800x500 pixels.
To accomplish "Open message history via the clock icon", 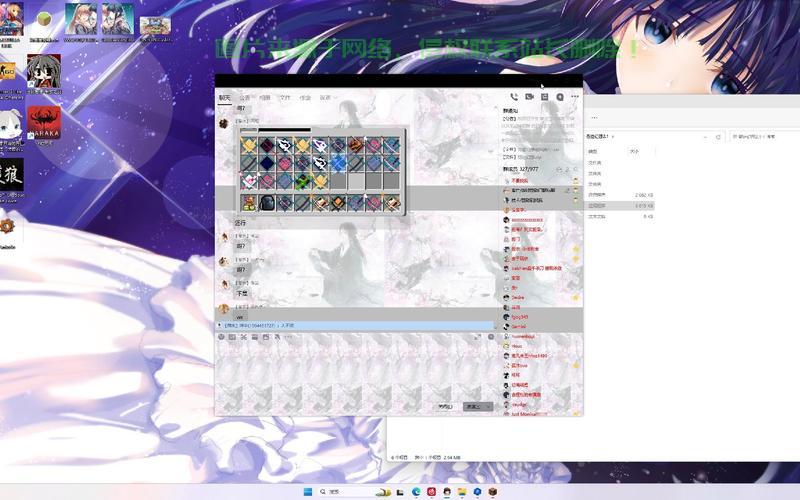I will pos(491,337).
